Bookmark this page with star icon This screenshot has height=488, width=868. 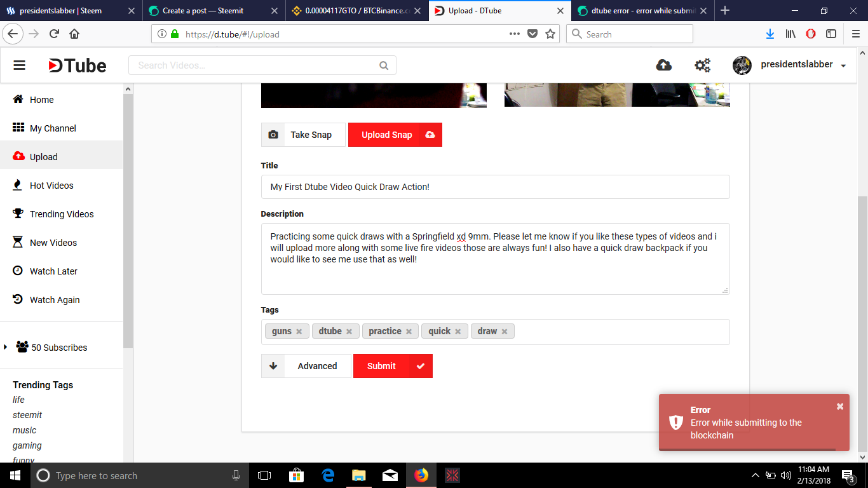tap(550, 34)
